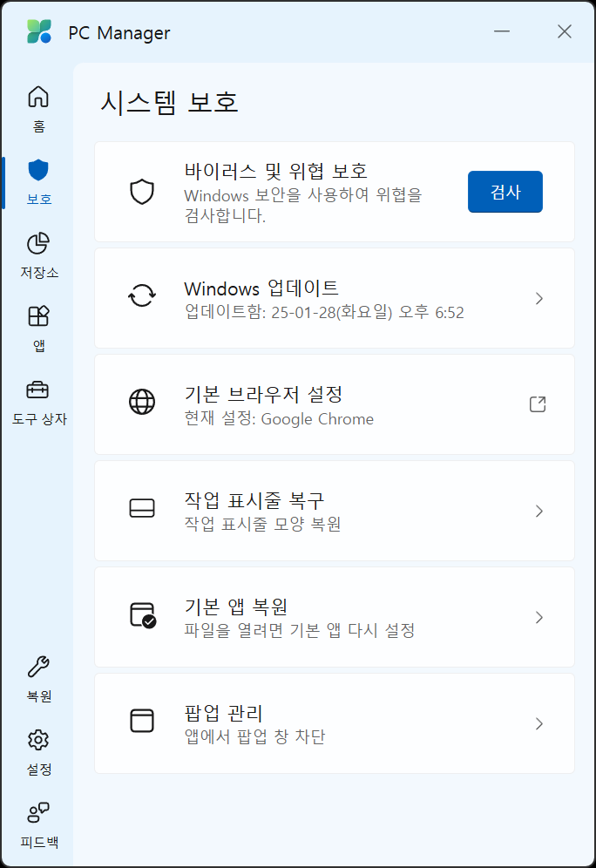Click the globe icon beside 기본 브라우저 설정
This screenshot has height=868, width=596.
click(x=142, y=402)
